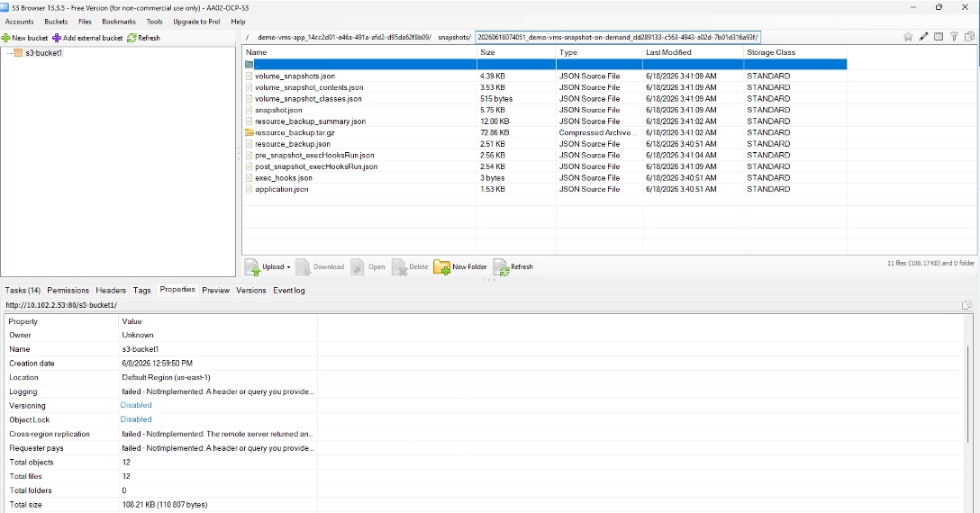Open the Help menu
This screenshot has width=980, height=513.
click(x=238, y=22)
